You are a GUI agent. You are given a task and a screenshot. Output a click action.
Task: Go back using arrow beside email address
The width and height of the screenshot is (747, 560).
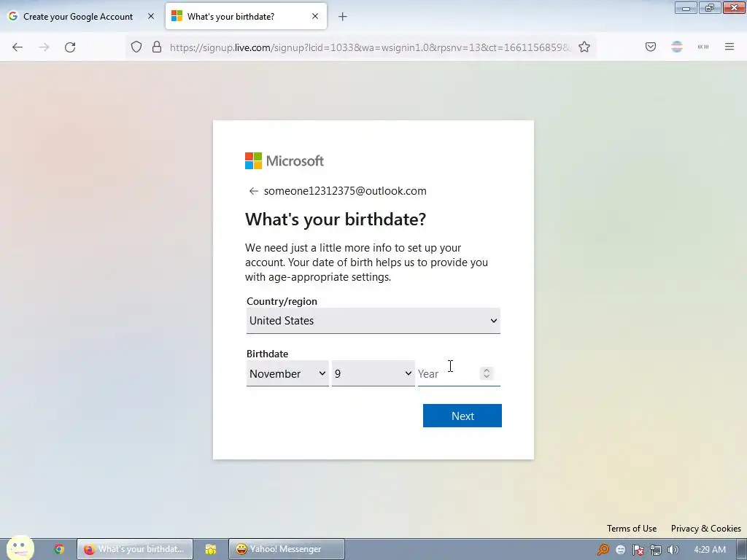coord(253,191)
